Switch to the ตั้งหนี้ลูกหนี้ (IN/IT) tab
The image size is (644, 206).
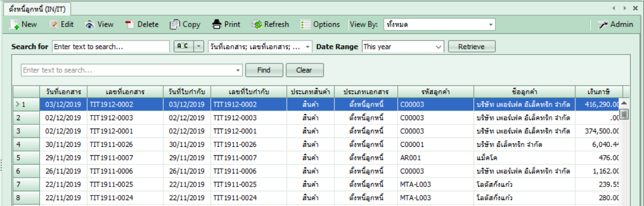click(x=37, y=8)
